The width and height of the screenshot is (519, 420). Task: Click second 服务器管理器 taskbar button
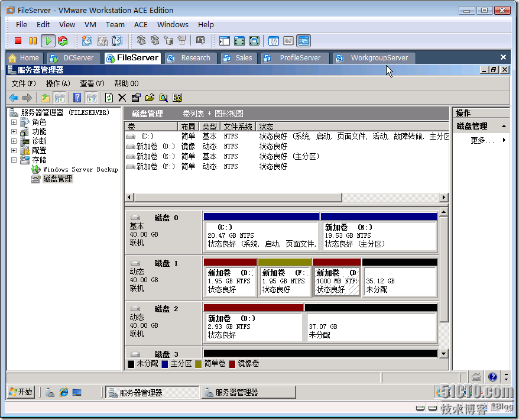[249, 393]
